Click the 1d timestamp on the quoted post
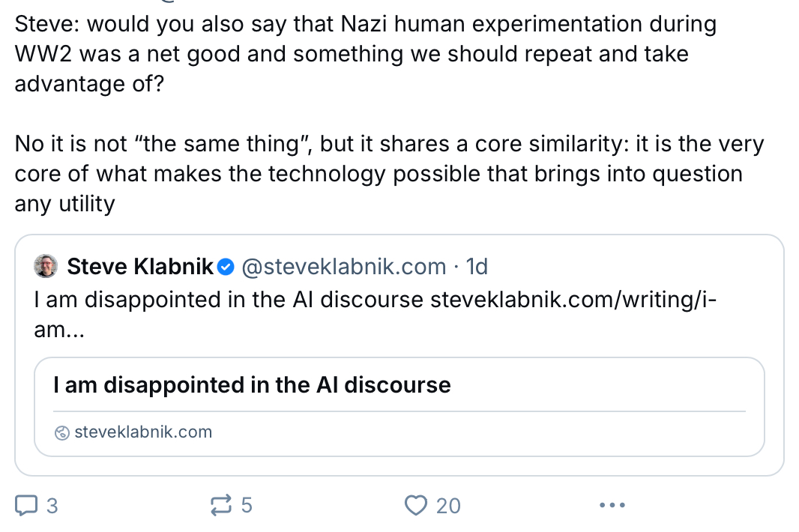 [x=477, y=266]
